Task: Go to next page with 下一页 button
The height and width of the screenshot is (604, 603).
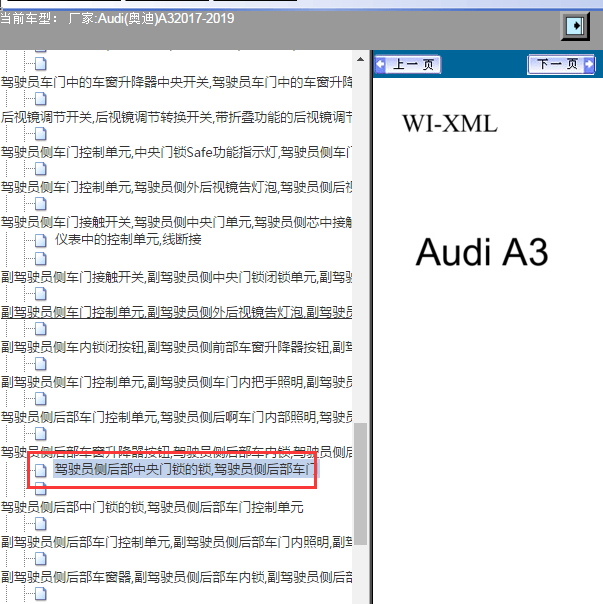Action: pos(561,64)
